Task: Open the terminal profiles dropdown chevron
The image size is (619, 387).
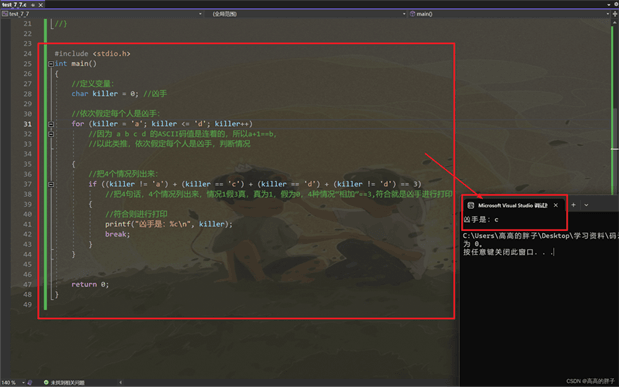Action: click(x=586, y=205)
